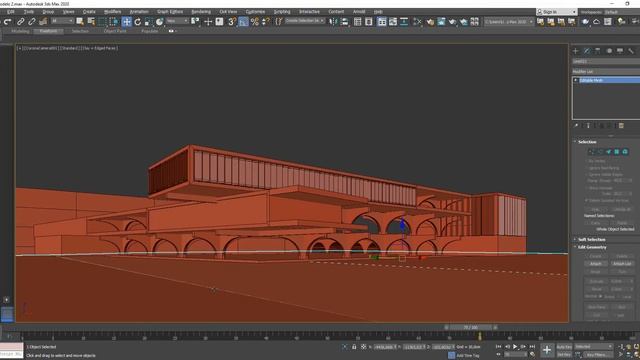Open the Create Selection Set dropdown
640x360 pixels.
(304, 21)
